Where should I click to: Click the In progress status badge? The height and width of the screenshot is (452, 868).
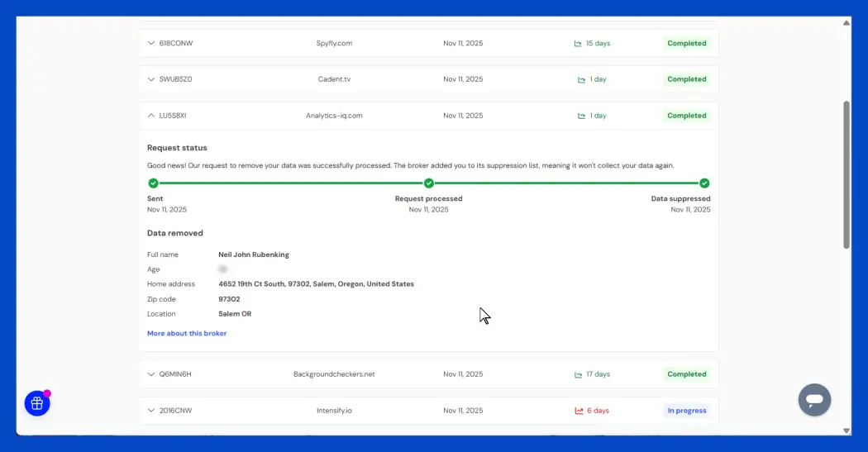[687, 411]
